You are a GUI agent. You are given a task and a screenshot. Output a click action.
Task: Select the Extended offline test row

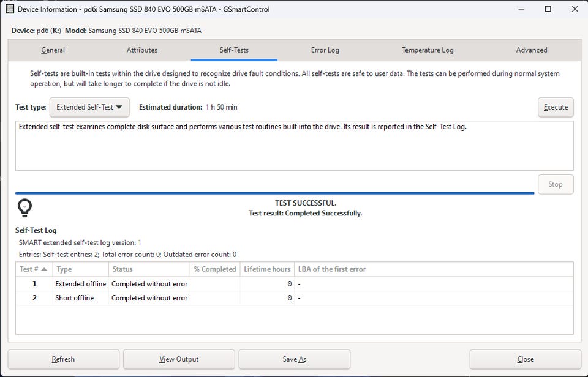[295, 284]
